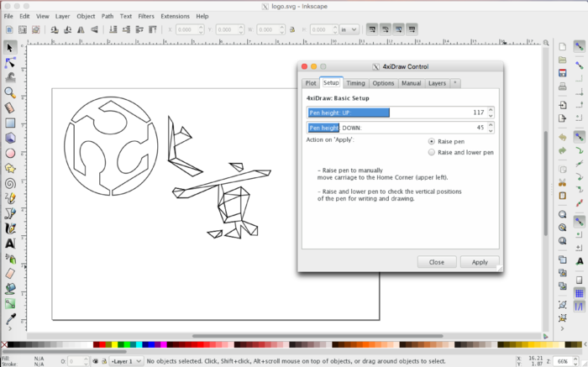
Task: Select the Gradient tool
Action: (10, 304)
